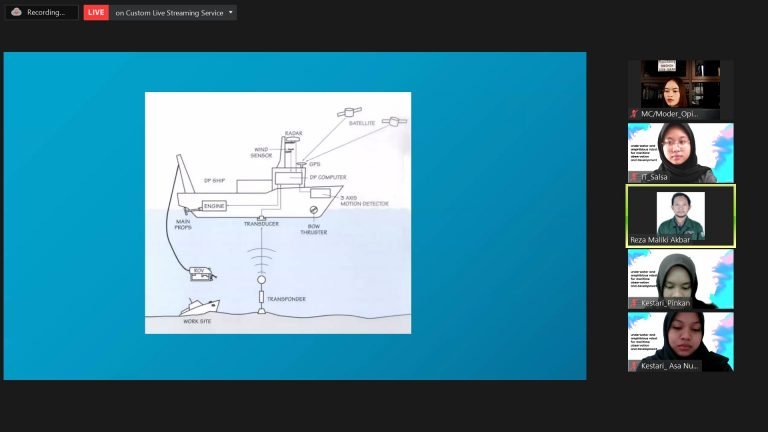Click muted mic icon beside IT_Salsa
This screenshot has height=432, width=768.
pos(634,177)
